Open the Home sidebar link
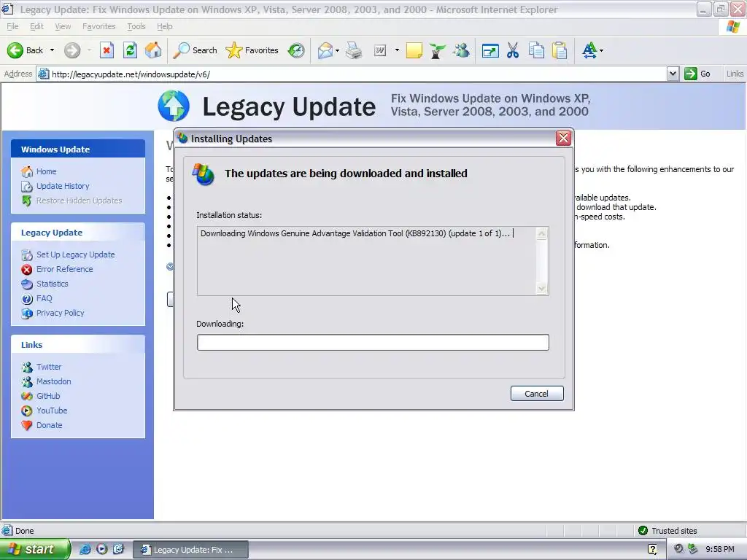Viewport: 747px width, 560px height. [x=46, y=171]
